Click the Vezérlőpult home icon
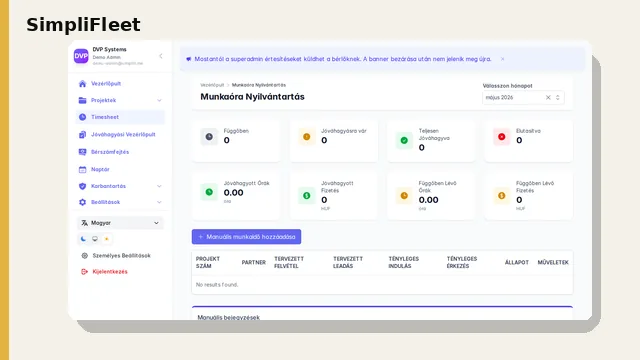Viewport: 640px width, 360px height. pos(82,84)
